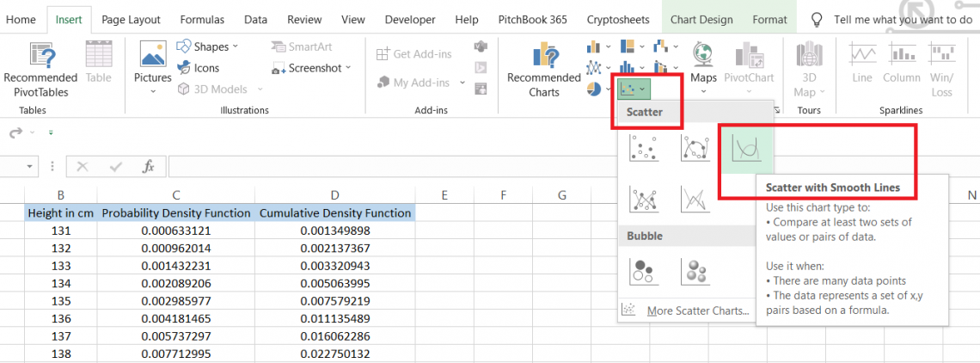The image size is (980, 363).
Task: Open the Formulas ribbon tab
Action: click(203, 19)
